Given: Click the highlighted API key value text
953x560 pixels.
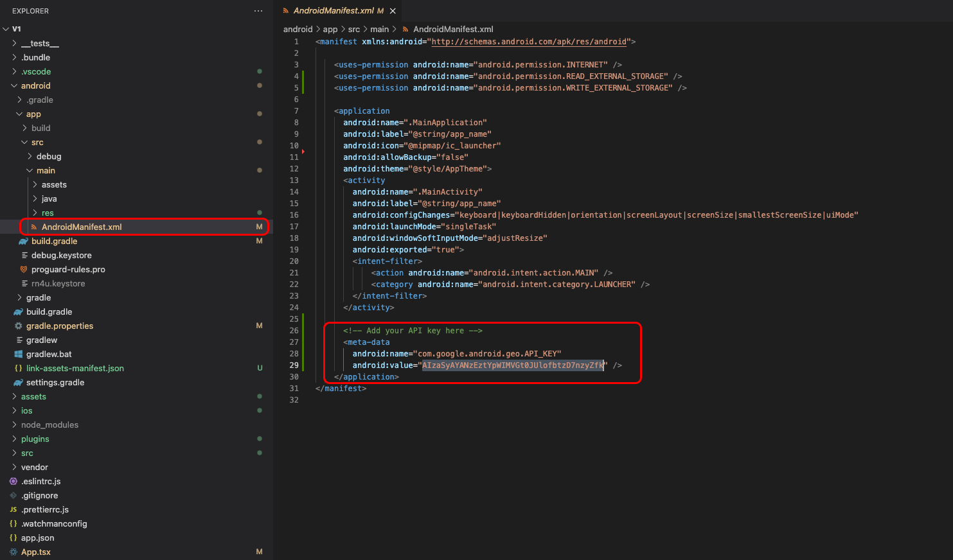Looking at the screenshot, I should (512, 365).
